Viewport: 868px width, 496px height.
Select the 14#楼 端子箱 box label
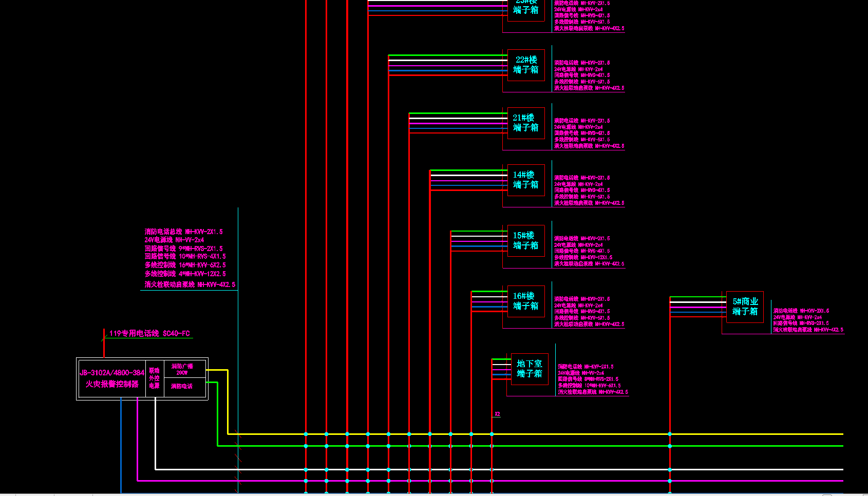tap(526, 180)
